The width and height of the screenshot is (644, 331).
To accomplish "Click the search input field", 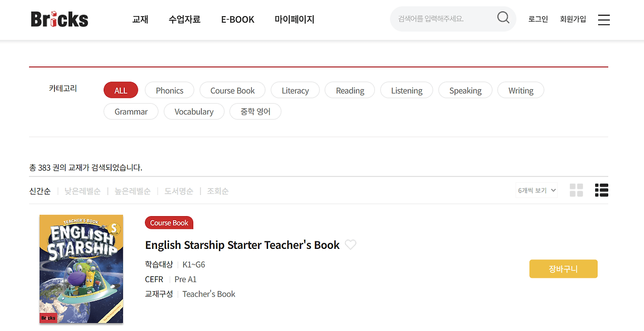I will pos(443,18).
